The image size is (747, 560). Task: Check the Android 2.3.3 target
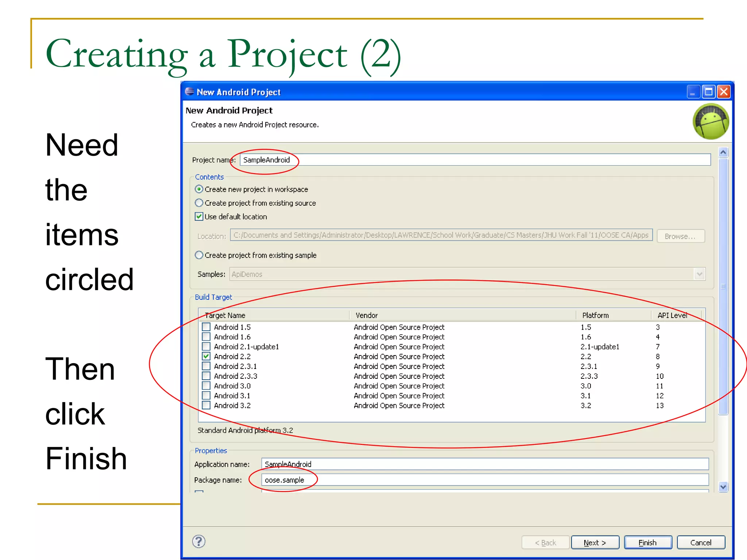(206, 376)
